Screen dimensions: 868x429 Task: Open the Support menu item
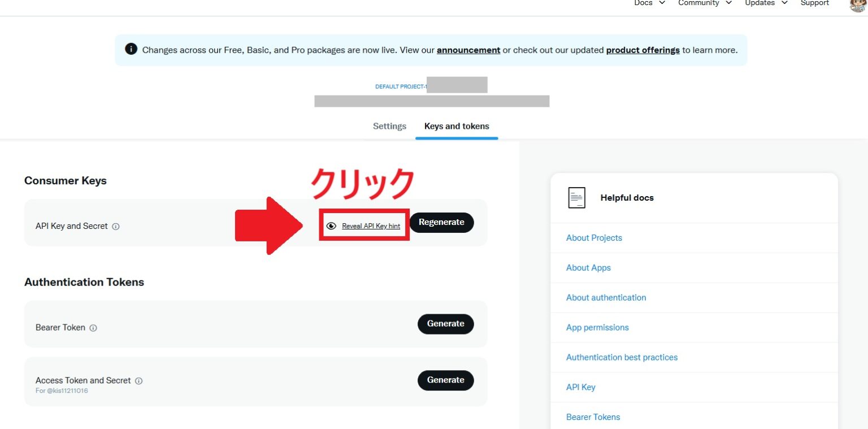814,3
